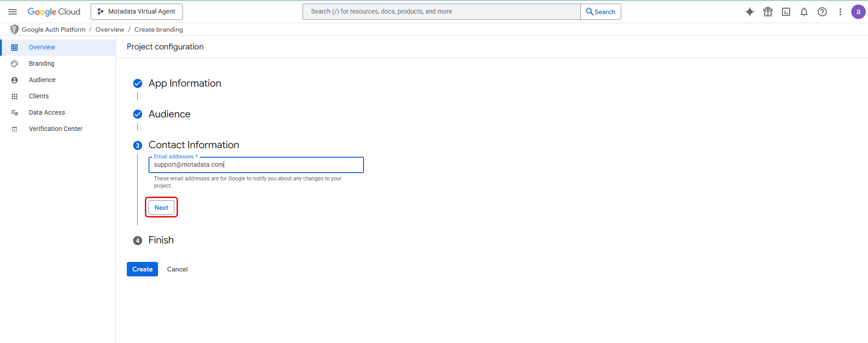Click the Clients grid icon
The height and width of the screenshot is (343, 868).
tap(14, 97)
